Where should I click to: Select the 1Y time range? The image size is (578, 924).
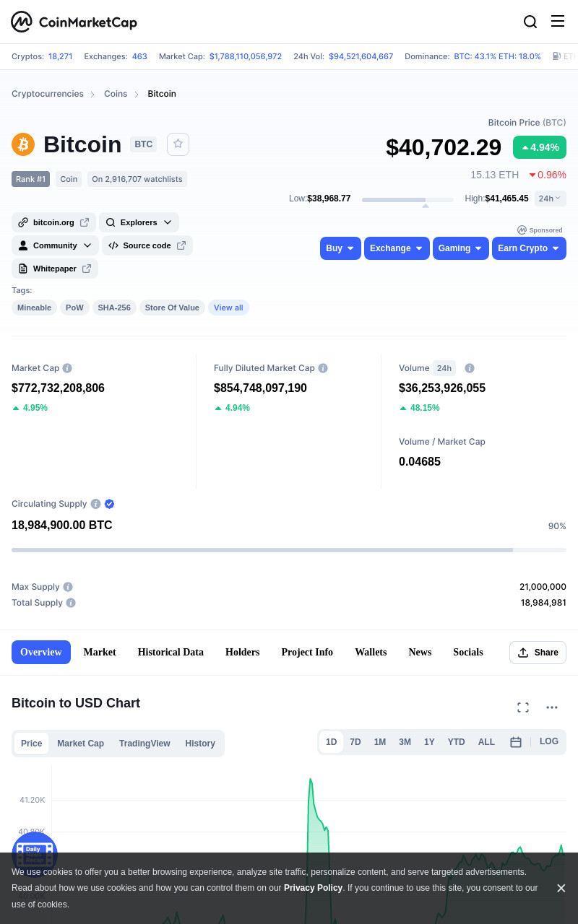pos(429,742)
